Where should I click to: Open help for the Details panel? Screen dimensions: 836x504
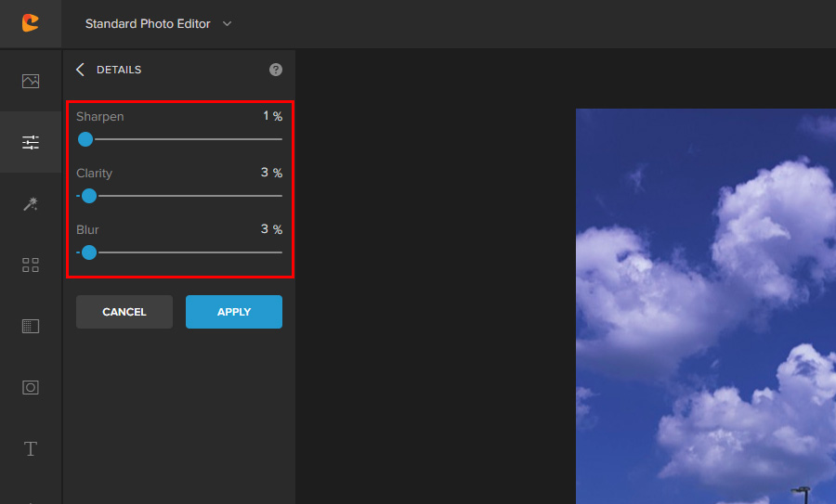click(276, 70)
